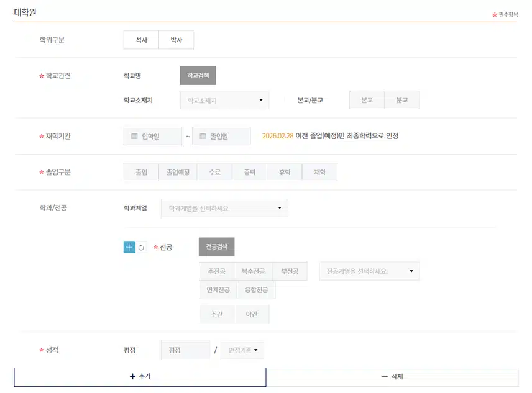This screenshot has height=393, width=532.
Task: Click the 학과/전공 label
Action: 53,208
